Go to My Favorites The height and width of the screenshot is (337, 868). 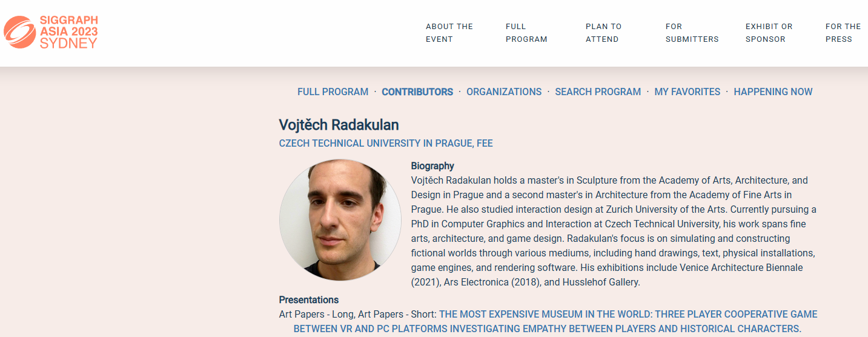pyautogui.click(x=687, y=92)
